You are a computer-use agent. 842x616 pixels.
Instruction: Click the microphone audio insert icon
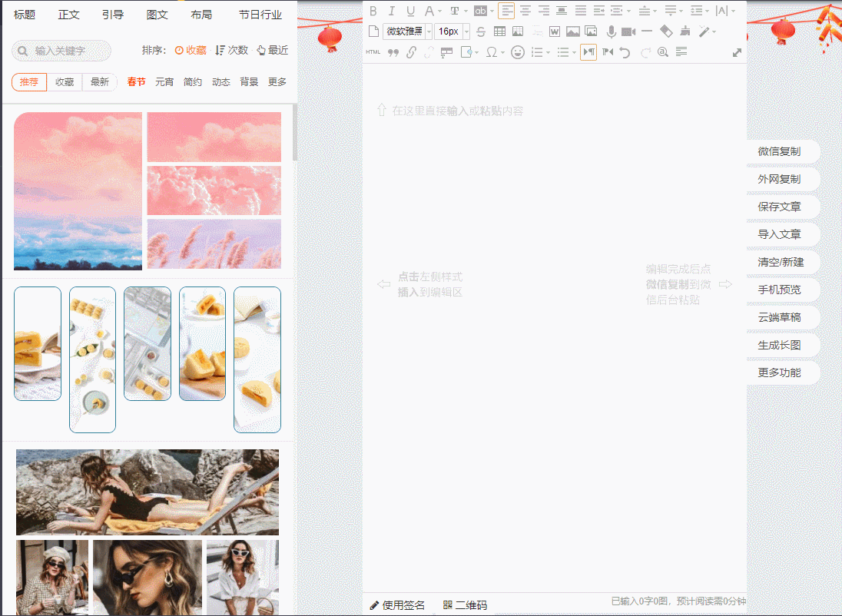pyautogui.click(x=612, y=31)
